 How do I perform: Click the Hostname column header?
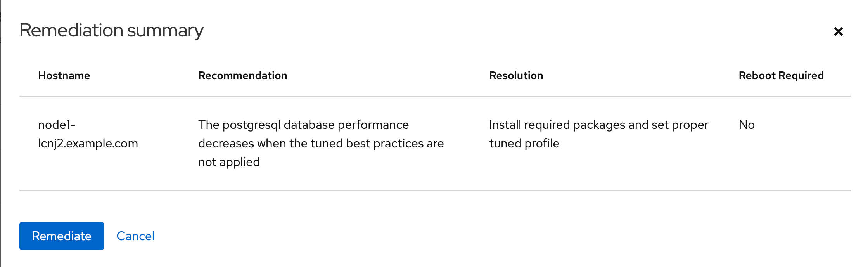[64, 75]
